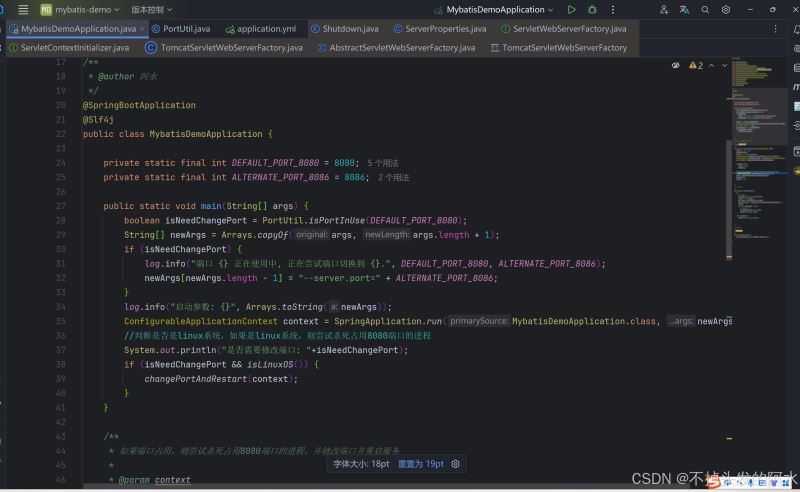The width and height of the screenshot is (800, 492).
Task: Click the 2个用法 usages hint
Action: pyautogui.click(x=393, y=177)
